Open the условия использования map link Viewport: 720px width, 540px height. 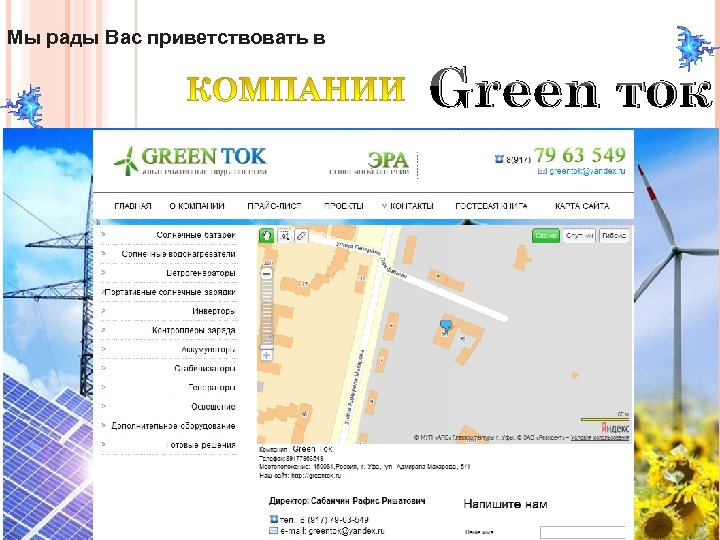[x=600, y=438]
